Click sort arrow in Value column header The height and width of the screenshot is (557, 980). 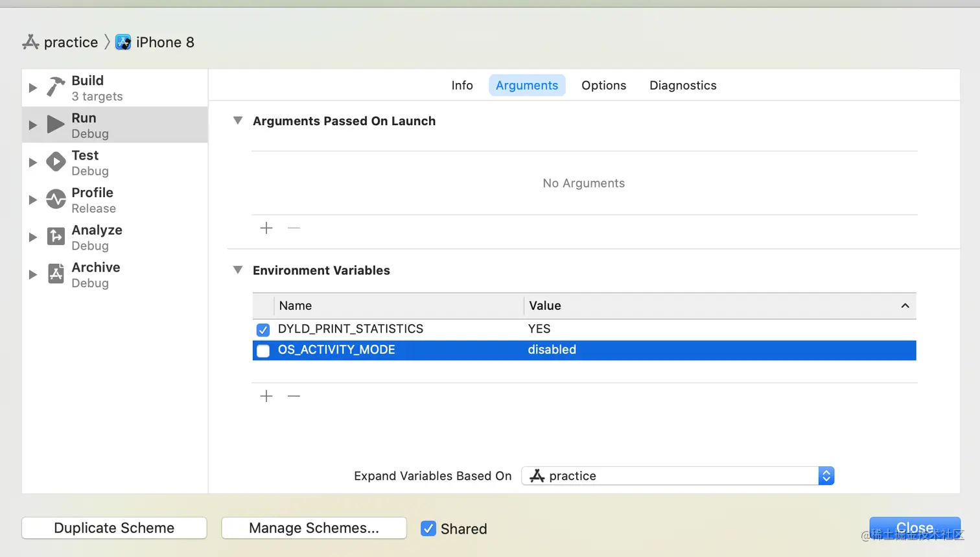[905, 306]
